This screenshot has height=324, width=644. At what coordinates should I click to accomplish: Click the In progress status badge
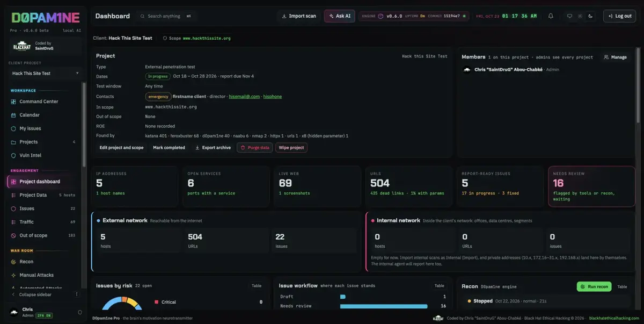point(157,76)
